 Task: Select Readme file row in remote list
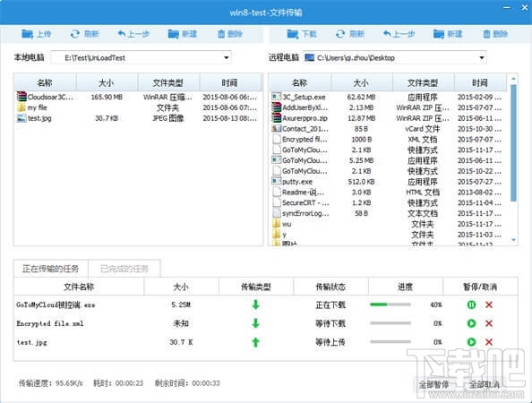click(x=389, y=192)
